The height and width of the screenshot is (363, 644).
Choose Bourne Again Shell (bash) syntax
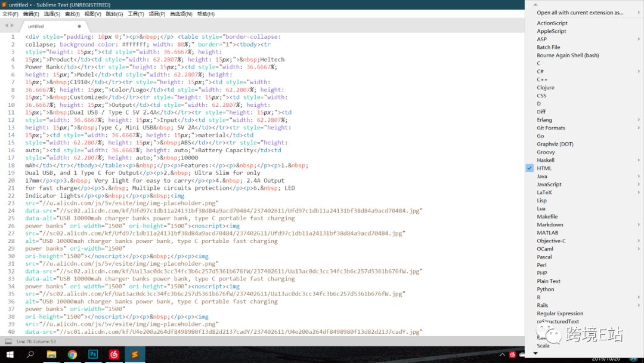[568, 55]
